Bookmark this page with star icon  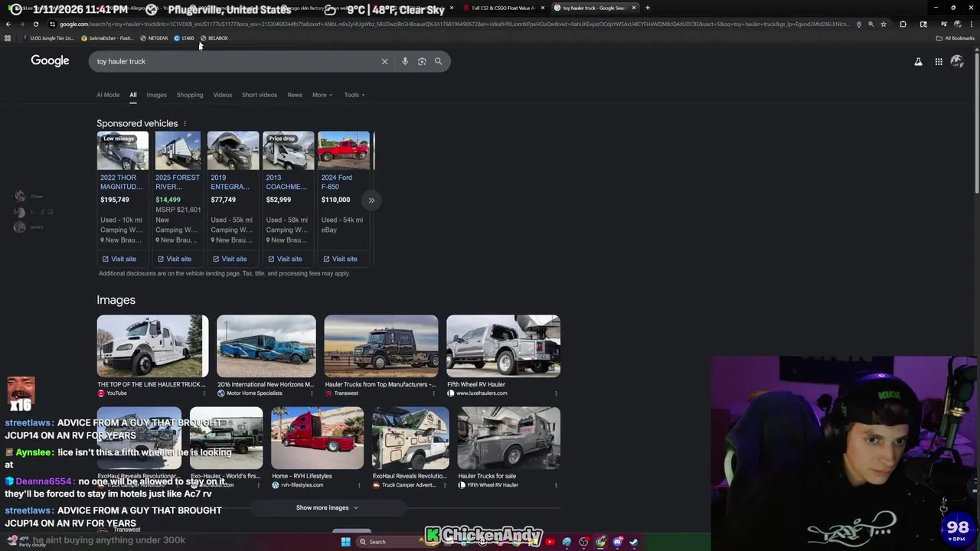click(x=884, y=24)
